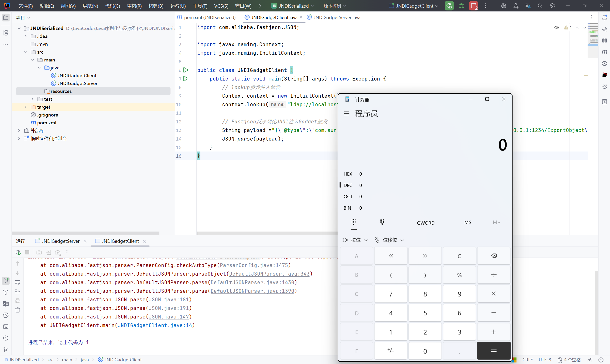Open the Database tool window icon
This screenshot has width=610, height=364.
pos(604,40)
